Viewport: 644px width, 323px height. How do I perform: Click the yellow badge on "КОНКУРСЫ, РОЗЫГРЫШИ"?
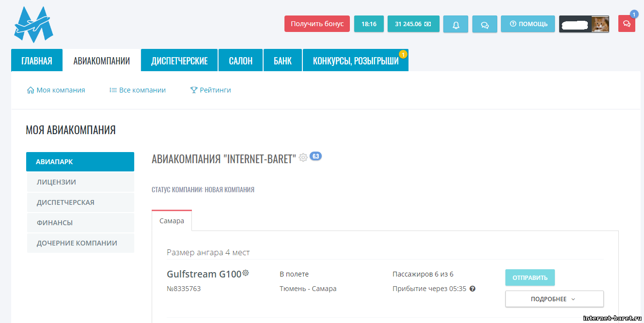coord(403,54)
